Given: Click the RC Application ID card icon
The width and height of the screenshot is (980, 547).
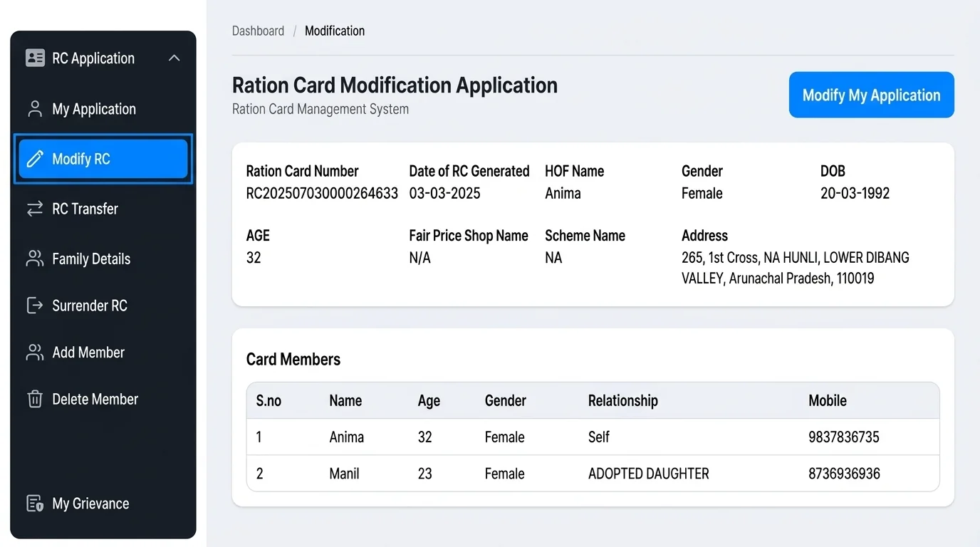Looking at the screenshot, I should (35, 58).
